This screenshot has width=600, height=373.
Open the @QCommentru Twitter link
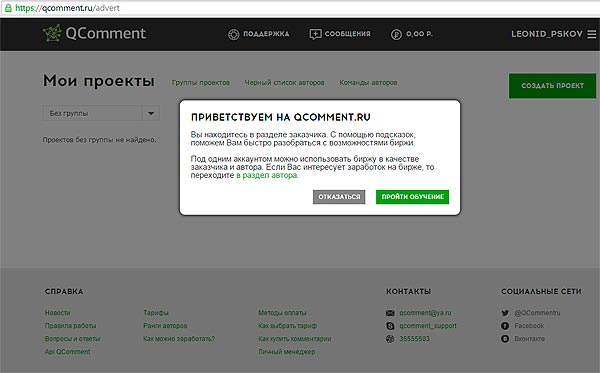click(x=537, y=313)
